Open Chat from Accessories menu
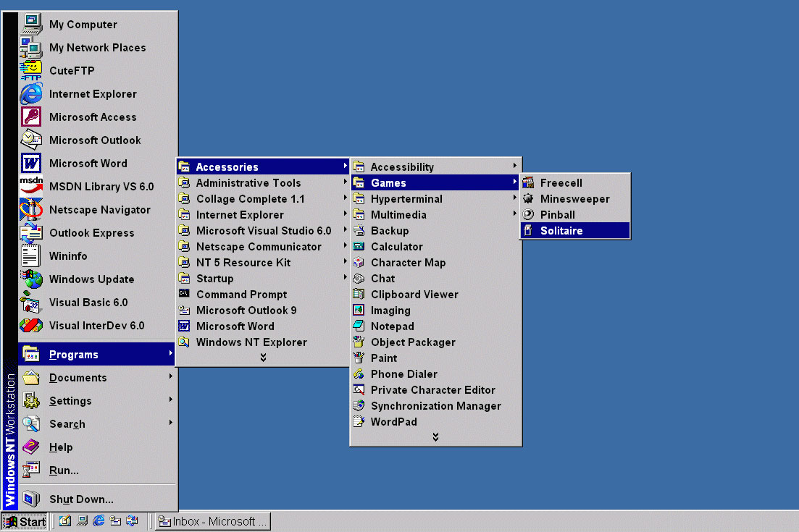The width and height of the screenshot is (799, 532). tap(435, 279)
